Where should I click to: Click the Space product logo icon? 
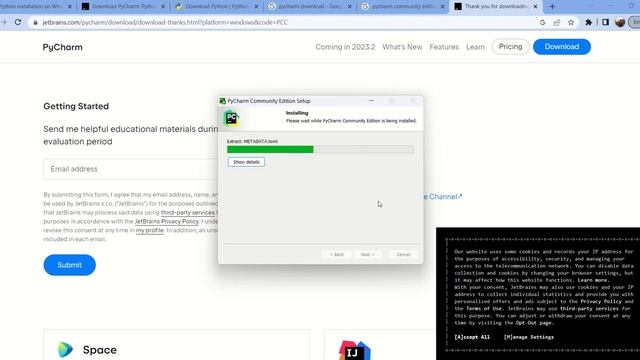pos(65,350)
